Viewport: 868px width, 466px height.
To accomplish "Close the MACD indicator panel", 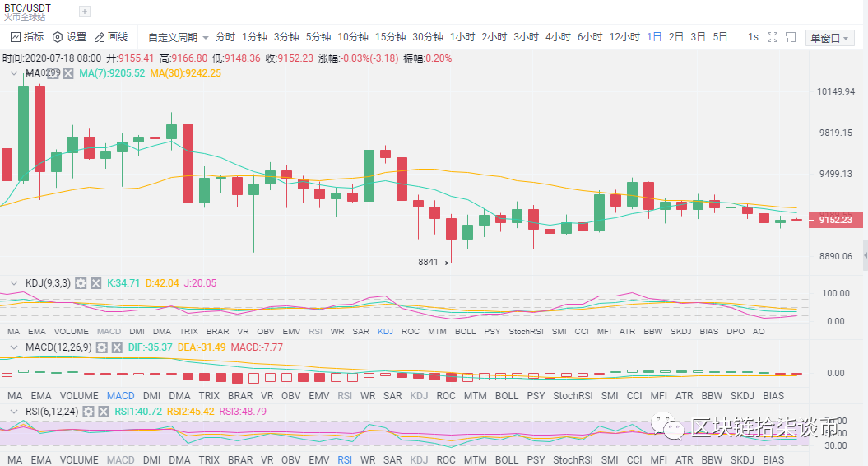I will [x=116, y=347].
